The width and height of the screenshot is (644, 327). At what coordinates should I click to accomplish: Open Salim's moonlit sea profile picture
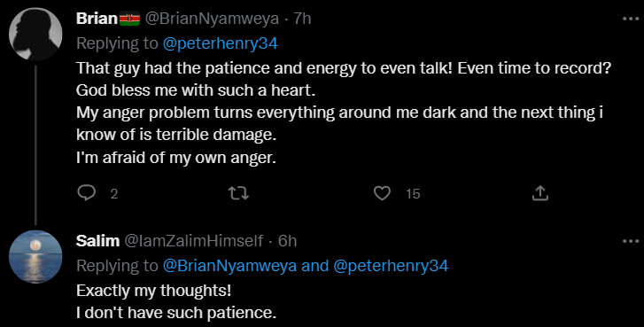click(35, 257)
